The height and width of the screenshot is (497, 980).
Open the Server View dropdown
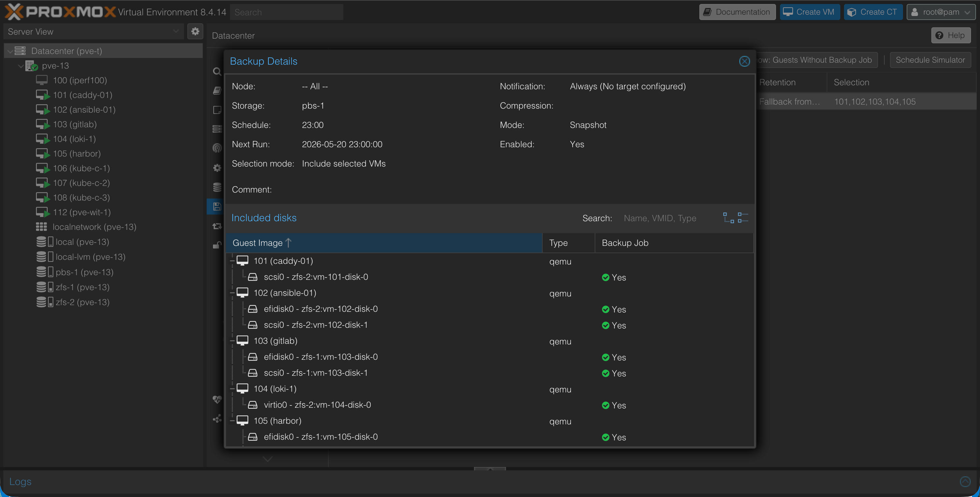[x=94, y=31]
